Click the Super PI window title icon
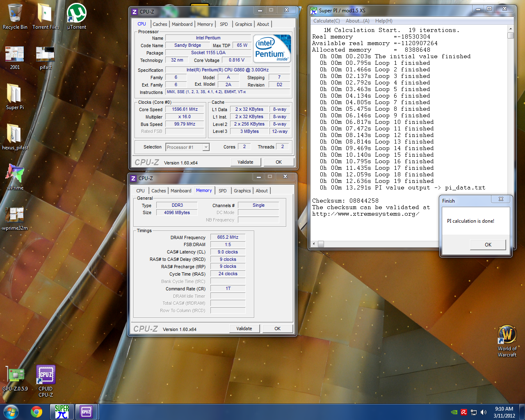The image size is (525, 420). 314,10
